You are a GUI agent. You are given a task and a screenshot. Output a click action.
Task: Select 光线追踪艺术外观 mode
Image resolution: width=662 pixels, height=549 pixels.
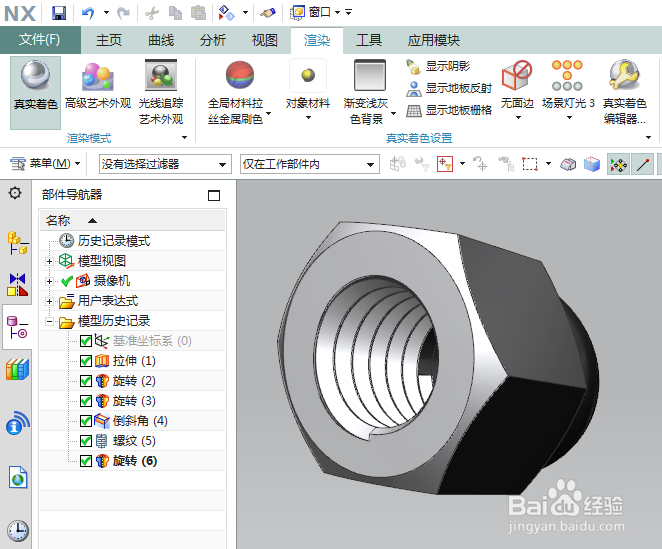click(161, 92)
